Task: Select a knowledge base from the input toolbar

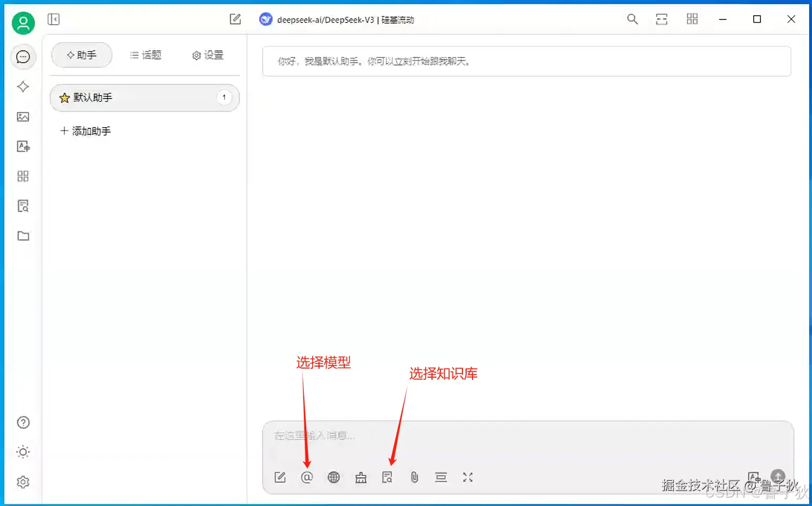Action: [387, 477]
